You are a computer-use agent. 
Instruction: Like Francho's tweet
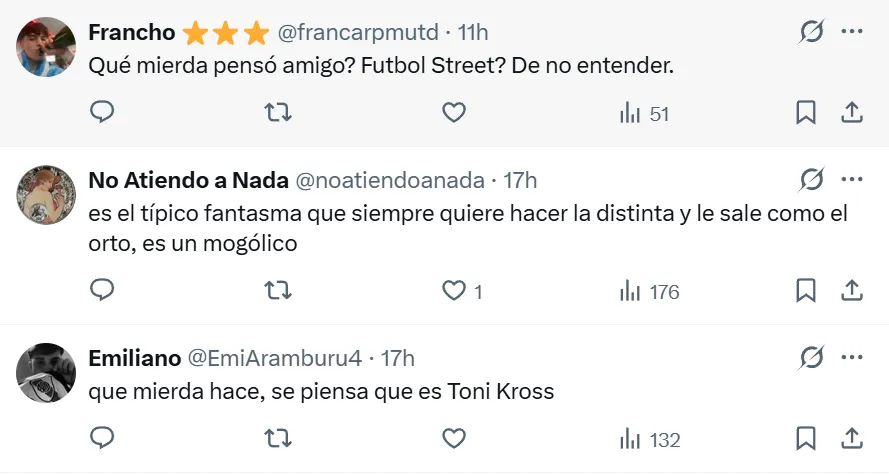point(454,113)
